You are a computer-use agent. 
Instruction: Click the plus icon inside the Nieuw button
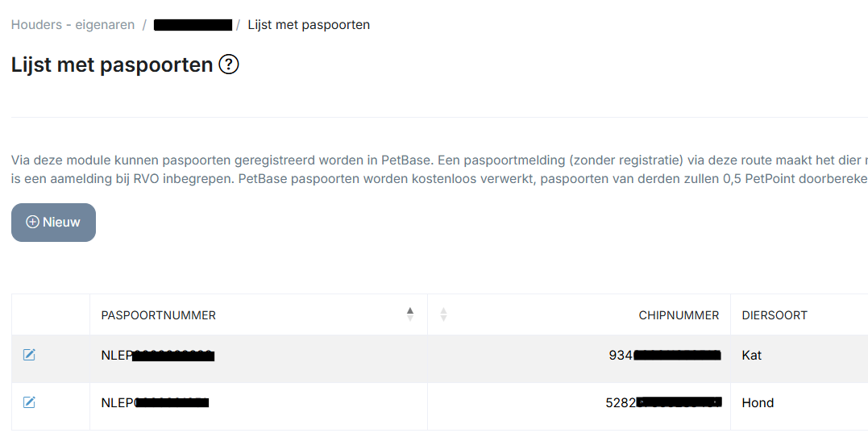click(33, 223)
